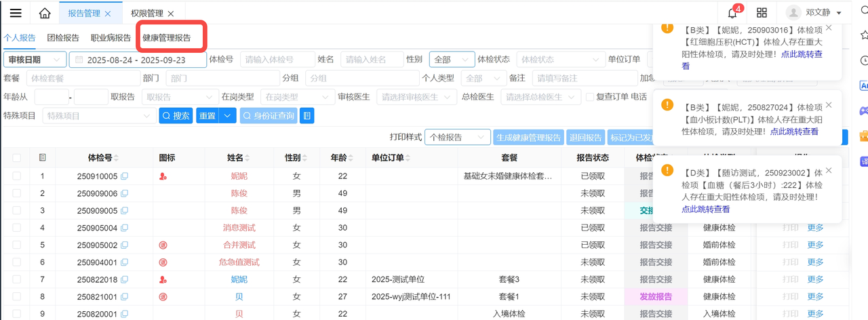Check the row checkbox for 250909006
This screenshot has height=320, width=868.
(x=16, y=193)
